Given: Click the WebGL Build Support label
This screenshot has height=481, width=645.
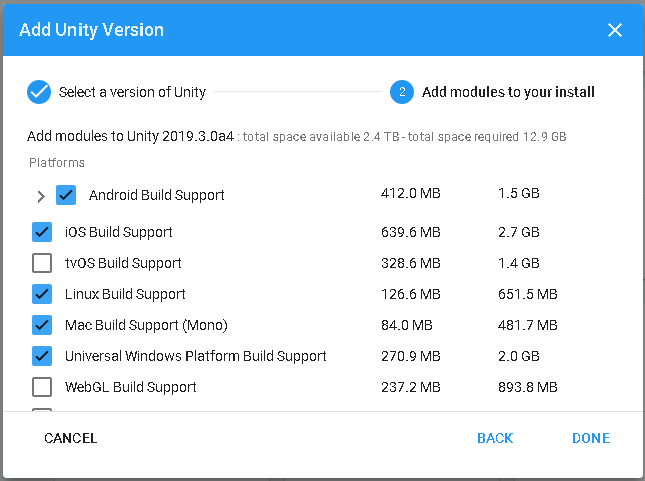Looking at the screenshot, I should pyautogui.click(x=130, y=387).
